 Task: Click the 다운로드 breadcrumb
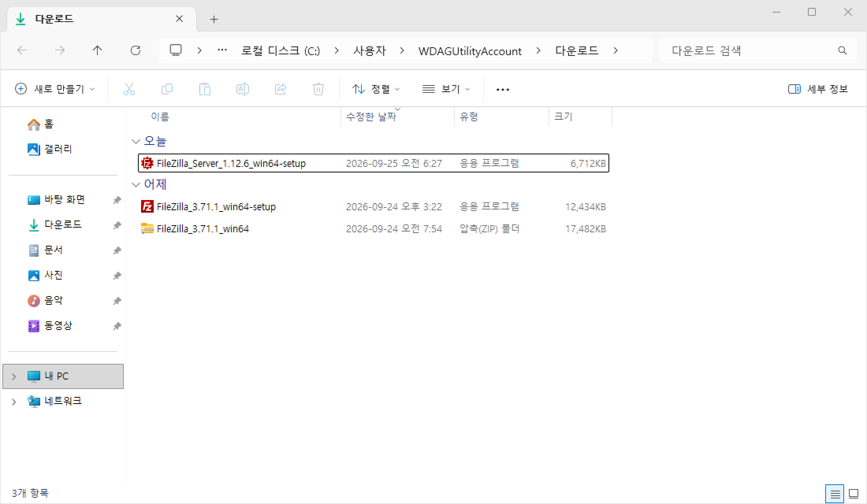[577, 50]
